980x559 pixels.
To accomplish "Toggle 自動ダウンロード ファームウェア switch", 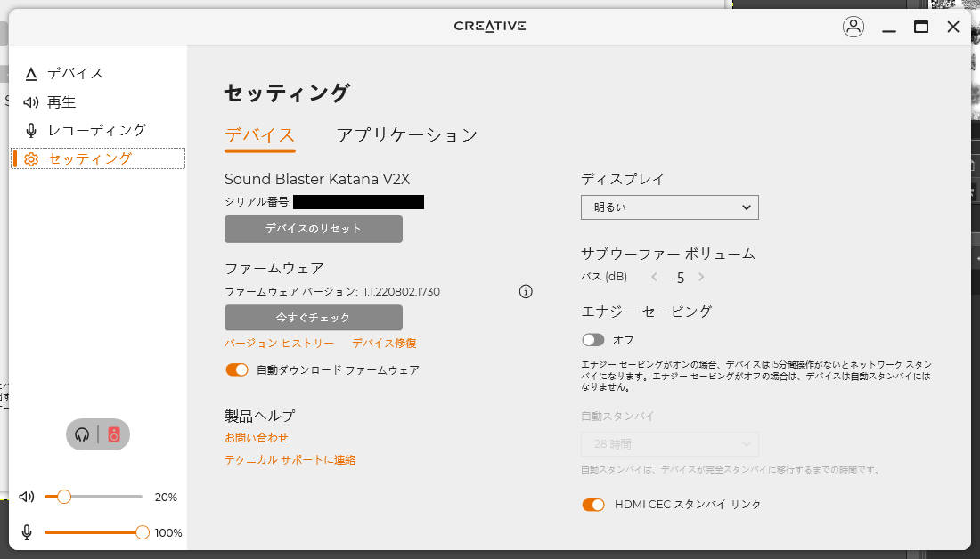I will [x=237, y=369].
